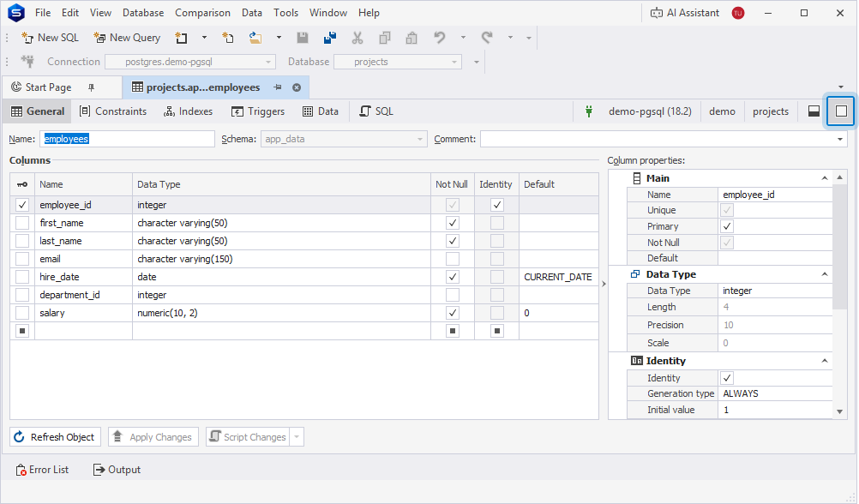The image size is (859, 504).
Task: Click the Copy icon in toolbar
Action: click(385, 38)
